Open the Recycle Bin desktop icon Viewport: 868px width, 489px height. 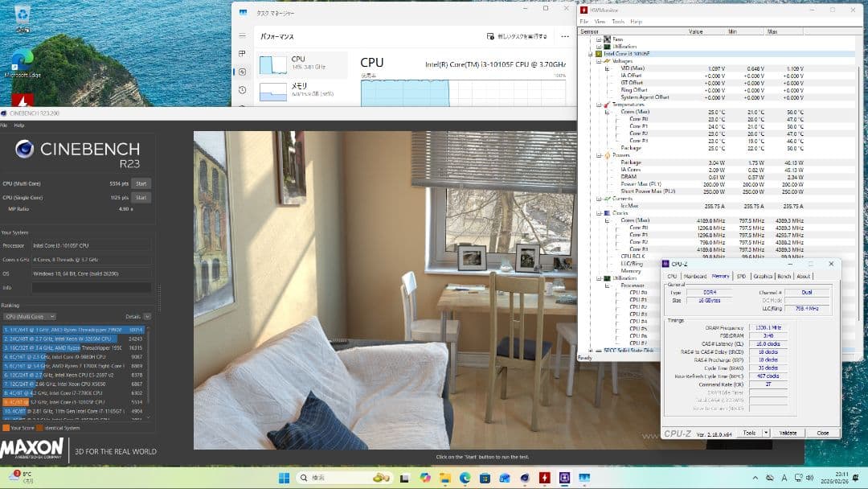(23, 17)
